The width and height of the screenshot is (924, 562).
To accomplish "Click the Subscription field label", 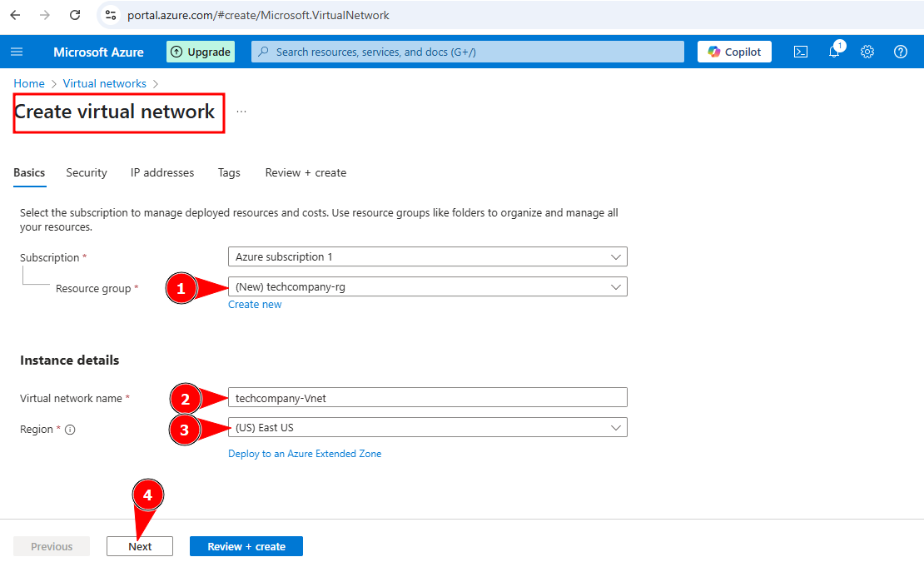I will 49,257.
